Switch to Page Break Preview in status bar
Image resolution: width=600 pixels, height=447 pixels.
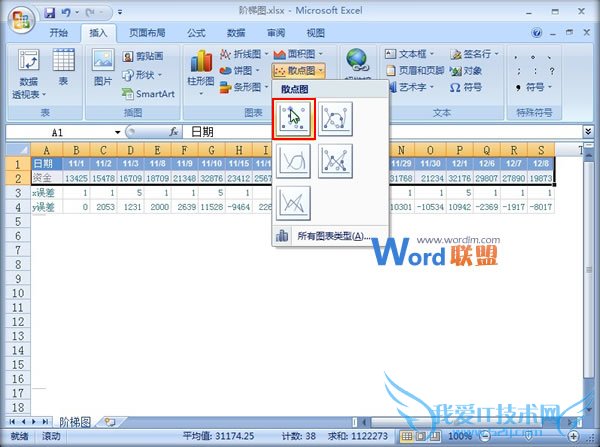click(x=434, y=436)
